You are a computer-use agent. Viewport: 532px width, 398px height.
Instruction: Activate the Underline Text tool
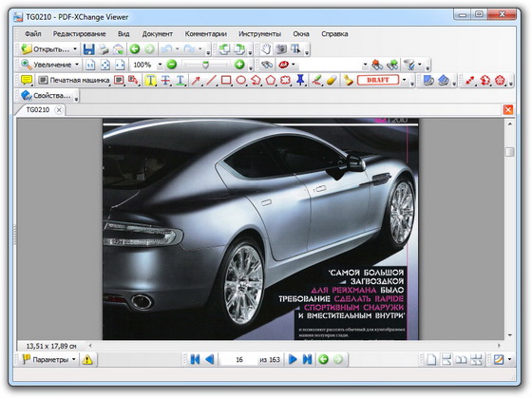[x=180, y=80]
